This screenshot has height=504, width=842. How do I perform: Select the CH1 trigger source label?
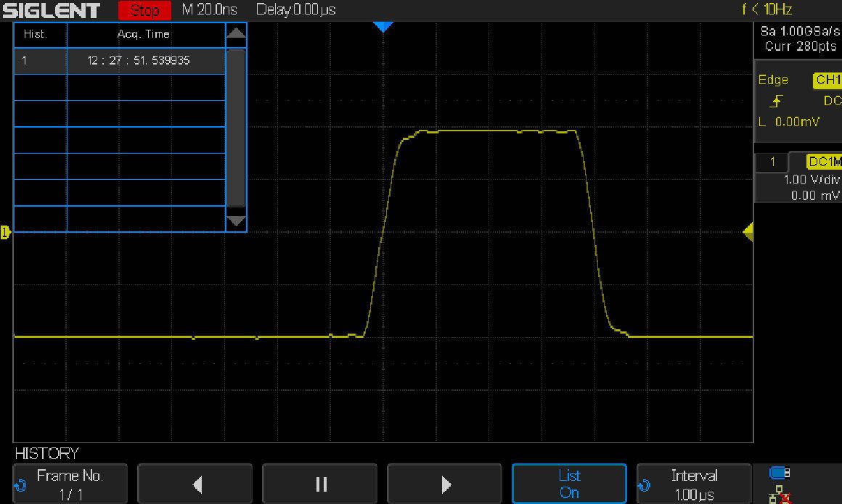tap(827, 80)
